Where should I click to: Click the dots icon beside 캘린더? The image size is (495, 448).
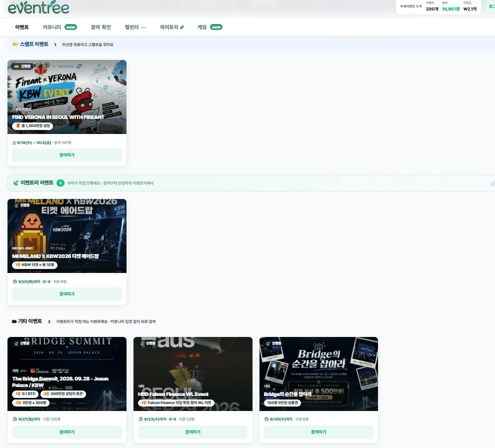143,27
